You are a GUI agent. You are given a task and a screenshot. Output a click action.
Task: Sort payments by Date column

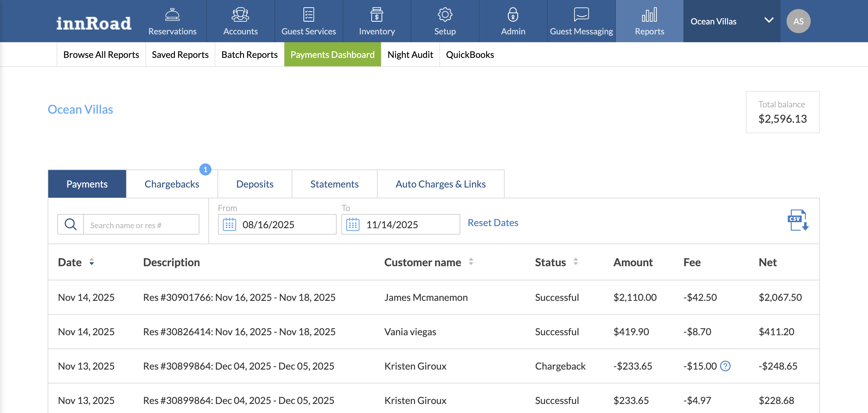tap(92, 262)
